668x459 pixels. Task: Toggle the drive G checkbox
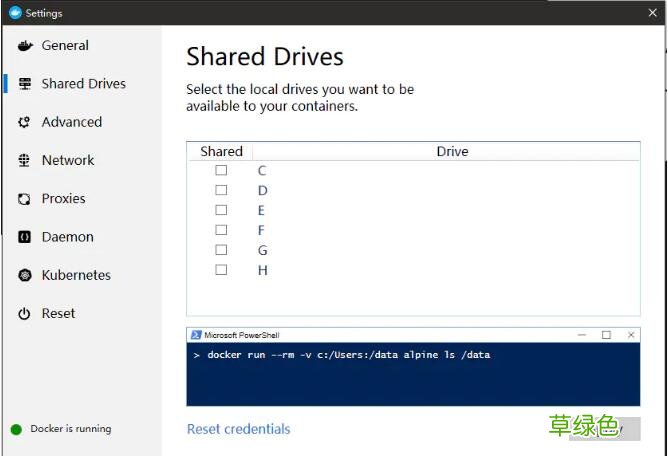221,250
